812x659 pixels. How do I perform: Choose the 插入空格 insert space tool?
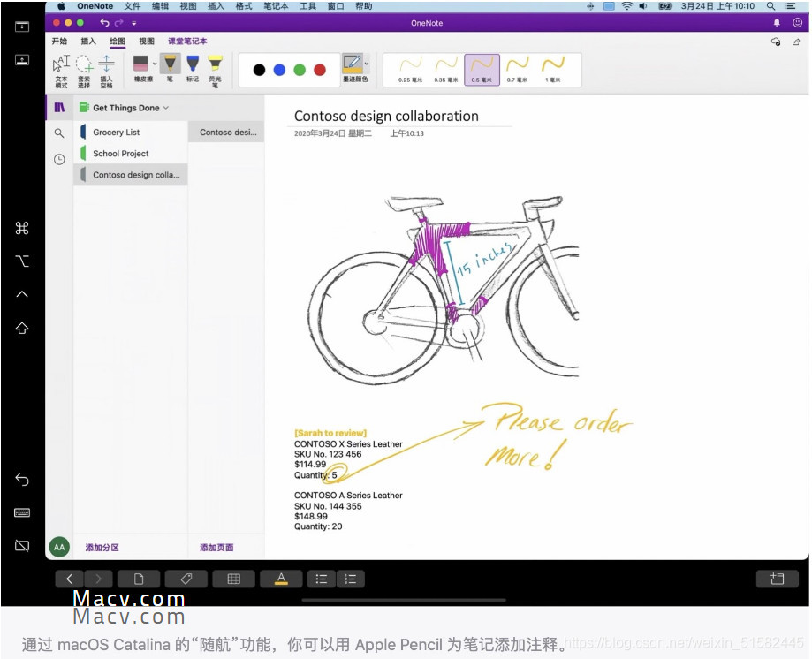click(106, 71)
